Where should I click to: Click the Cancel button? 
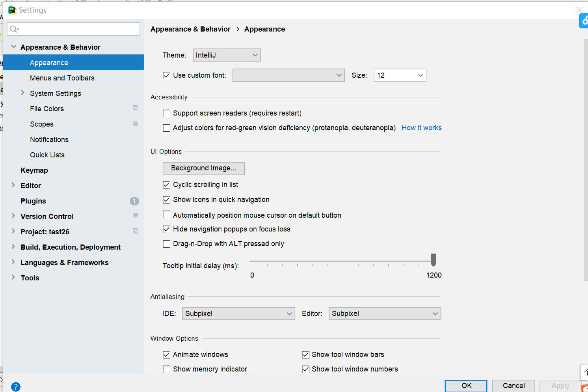point(514,386)
